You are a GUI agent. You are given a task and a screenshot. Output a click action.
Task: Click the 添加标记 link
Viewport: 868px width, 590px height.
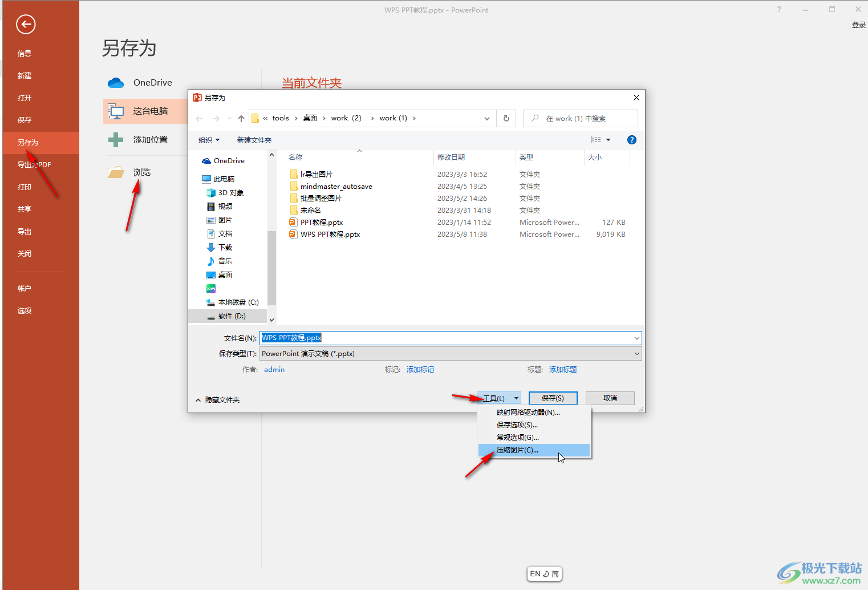(x=420, y=370)
